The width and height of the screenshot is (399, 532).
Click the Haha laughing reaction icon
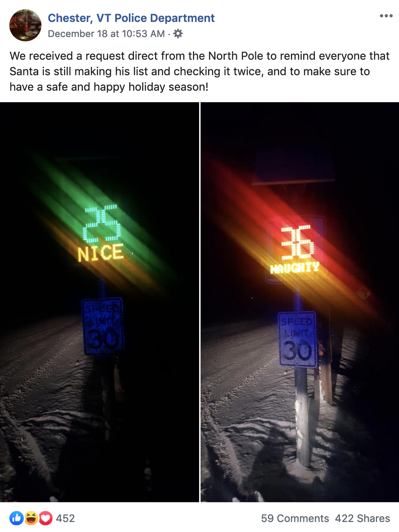(x=31, y=518)
